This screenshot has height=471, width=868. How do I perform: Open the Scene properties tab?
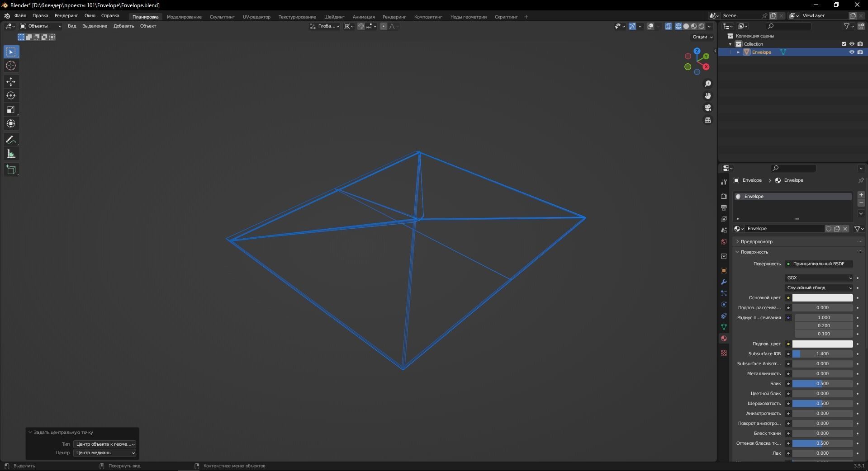(724, 230)
